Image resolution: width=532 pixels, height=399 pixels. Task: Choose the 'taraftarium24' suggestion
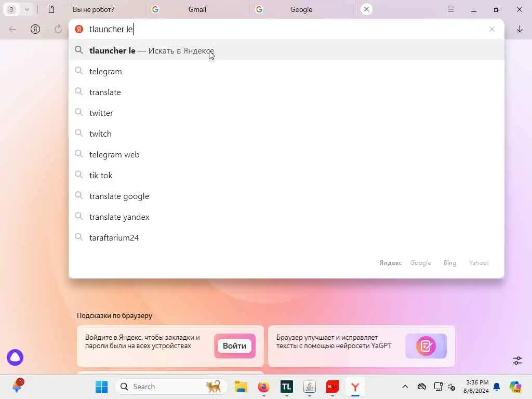pyautogui.click(x=286, y=237)
